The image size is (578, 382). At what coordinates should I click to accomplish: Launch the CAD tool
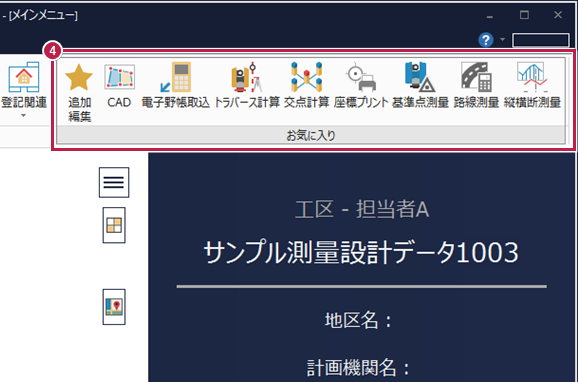tap(119, 86)
